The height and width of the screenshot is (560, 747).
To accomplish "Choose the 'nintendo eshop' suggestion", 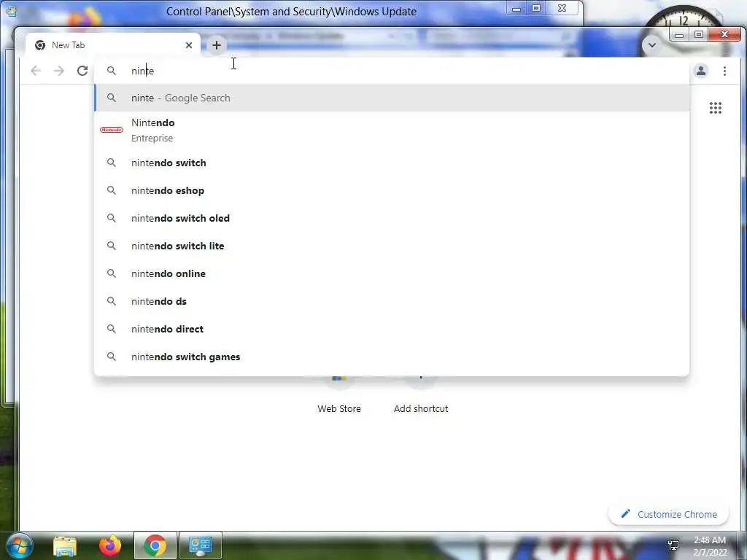I will pyautogui.click(x=392, y=190).
